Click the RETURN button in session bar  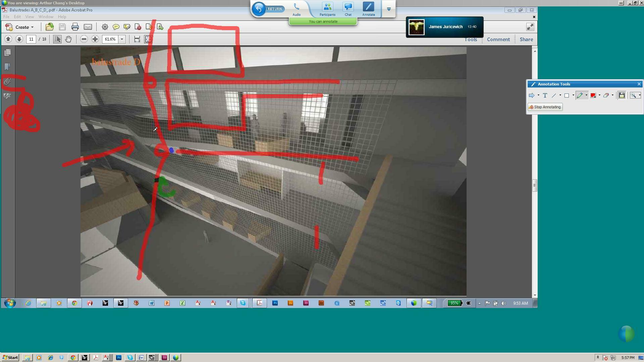pos(268,9)
